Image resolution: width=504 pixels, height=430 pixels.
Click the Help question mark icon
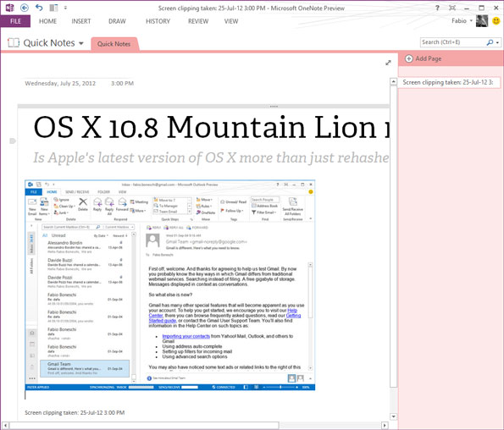click(x=437, y=8)
